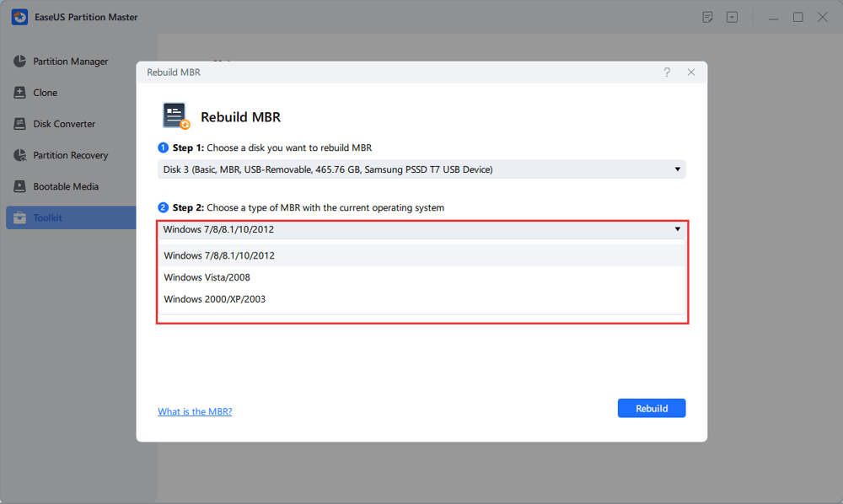Click the EaseUS Partition Master logo
Screen dimensions: 843x504
click(19, 17)
